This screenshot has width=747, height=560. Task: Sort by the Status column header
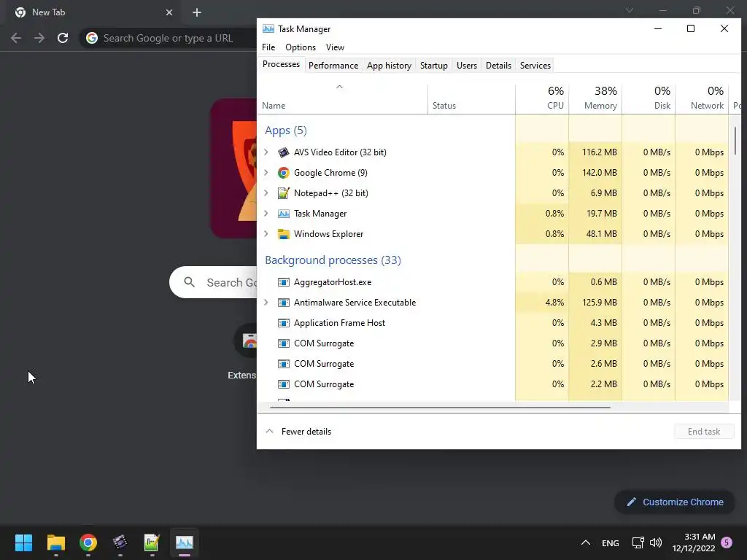click(472, 98)
